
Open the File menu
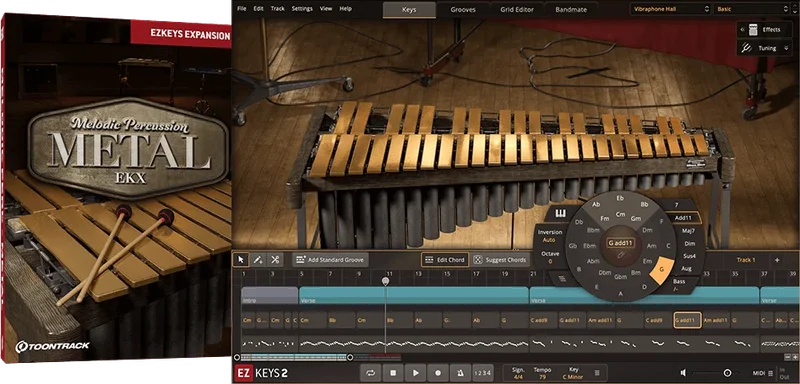pyautogui.click(x=242, y=9)
